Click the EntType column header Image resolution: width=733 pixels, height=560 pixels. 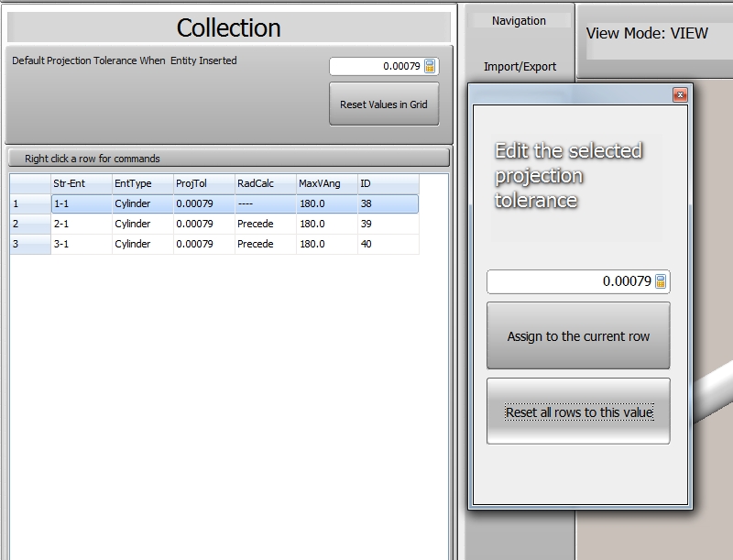pos(142,183)
